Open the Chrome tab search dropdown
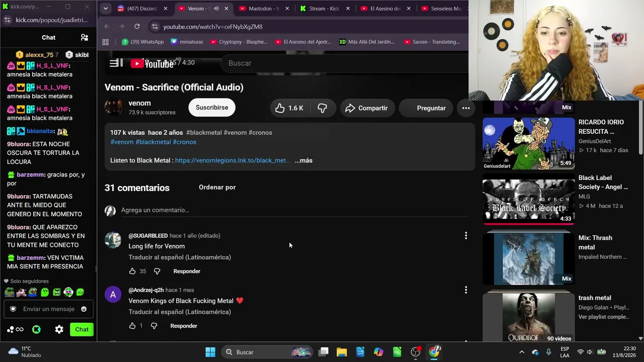The height and width of the screenshot is (362, 644). pyautogui.click(x=106, y=9)
